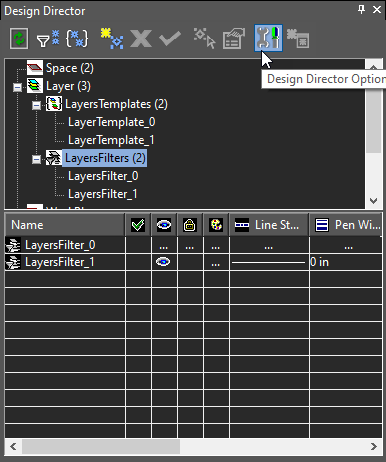Click the last toolbar icon with small window
The width and height of the screenshot is (386, 462).
point(298,39)
